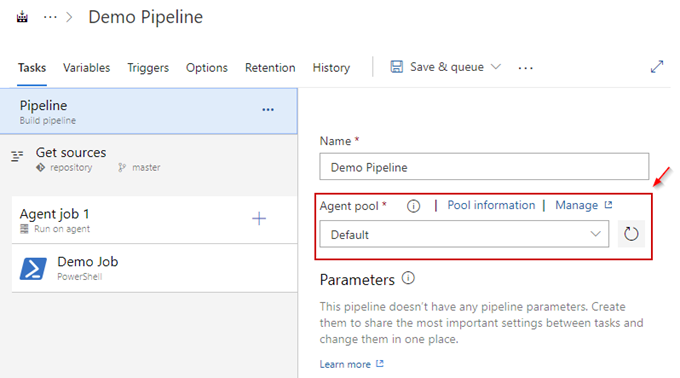Image resolution: width=680 pixels, height=378 pixels.
Task: Click the PowerShell task icon
Action: coord(33,269)
